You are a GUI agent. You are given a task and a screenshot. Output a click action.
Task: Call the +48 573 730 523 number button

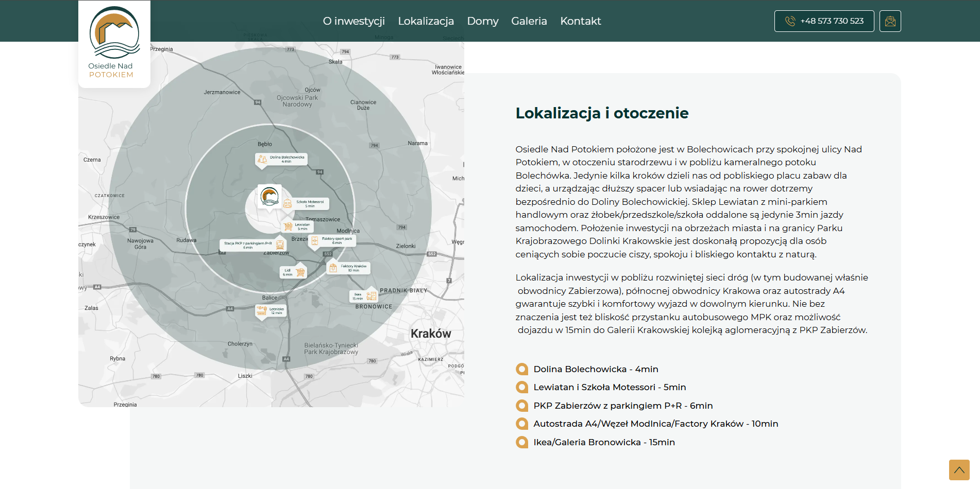[824, 21]
